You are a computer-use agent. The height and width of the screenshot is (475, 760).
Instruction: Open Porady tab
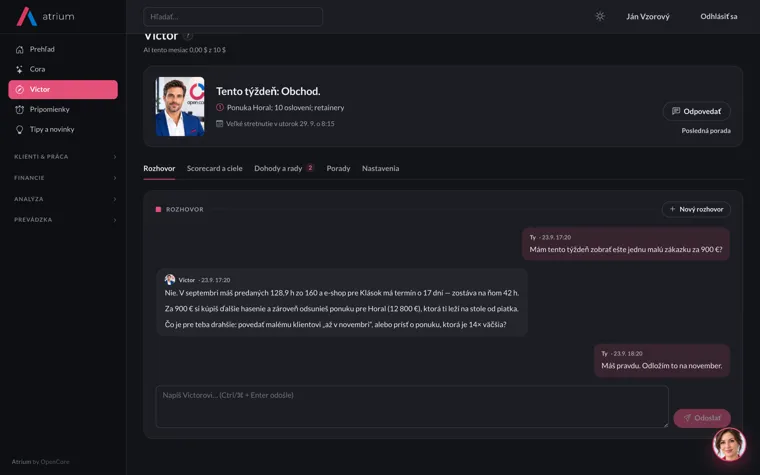click(338, 169)
